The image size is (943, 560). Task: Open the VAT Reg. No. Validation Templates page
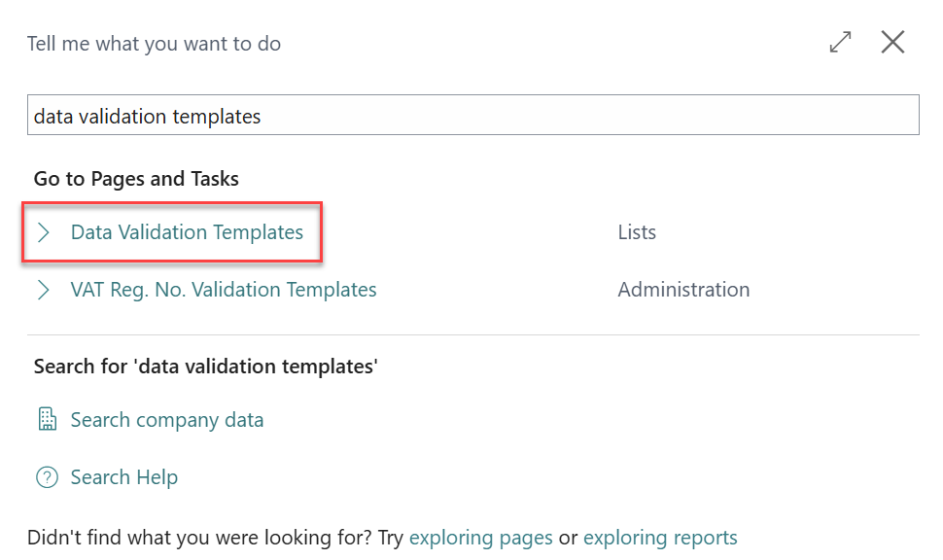tap(224, 289)
